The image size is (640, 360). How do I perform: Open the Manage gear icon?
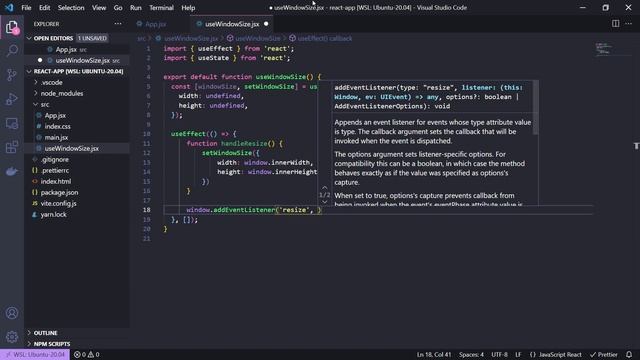pyautogui.click(x=12, y=337)
